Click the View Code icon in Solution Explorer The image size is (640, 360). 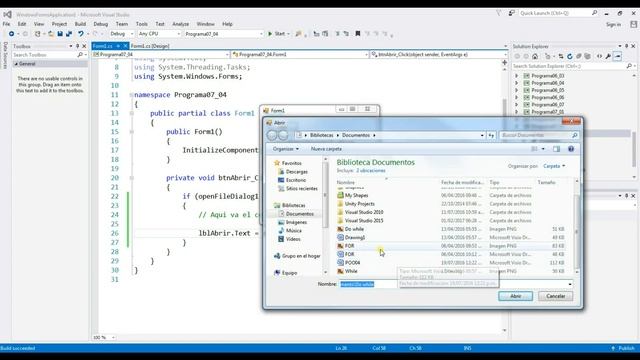[x=599, y=56]
